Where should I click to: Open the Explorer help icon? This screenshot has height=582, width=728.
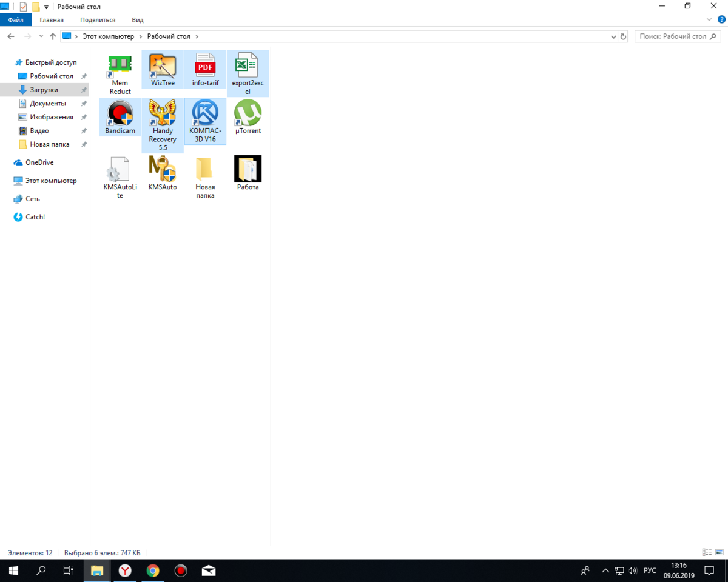(x=721, y=20)
